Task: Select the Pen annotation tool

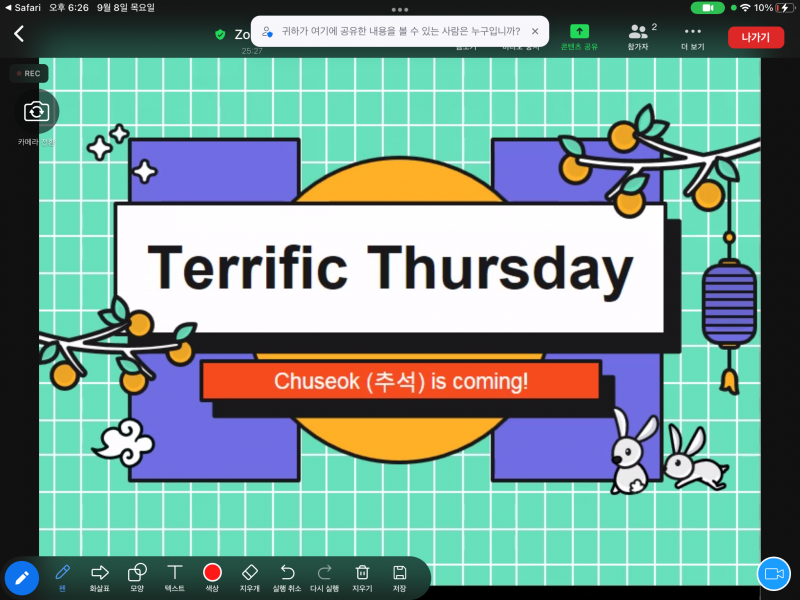Action: pyautogui.click(x=62, y=573)
